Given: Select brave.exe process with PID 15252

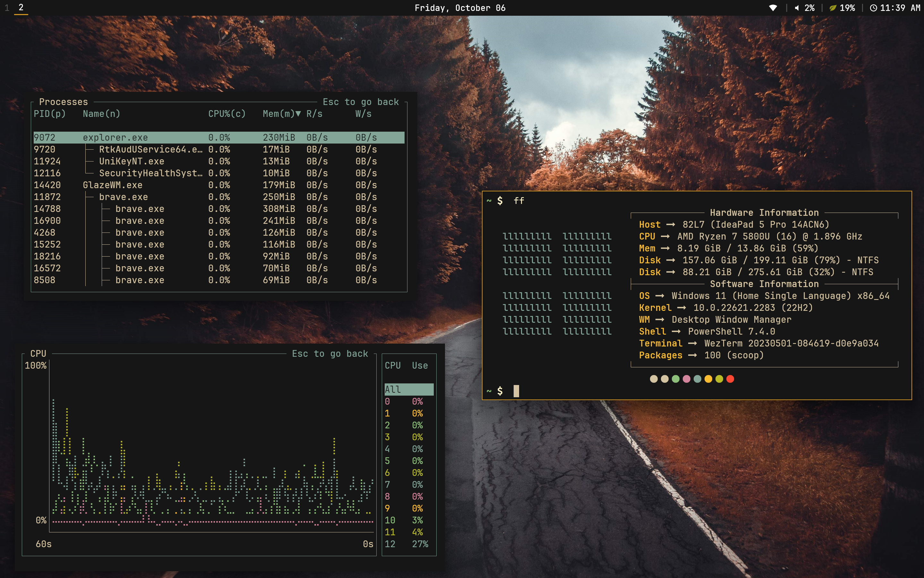Looking at the screenshot, I should coord(219,244).
